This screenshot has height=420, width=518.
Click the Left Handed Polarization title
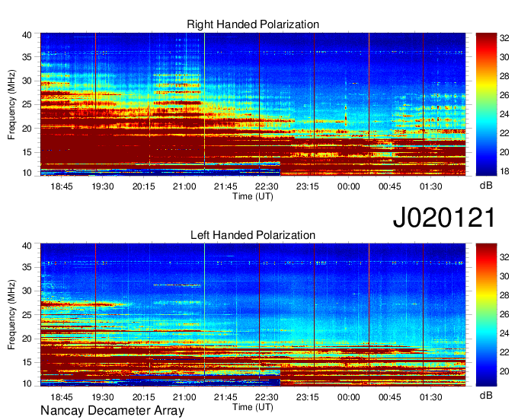click(253, 235)
